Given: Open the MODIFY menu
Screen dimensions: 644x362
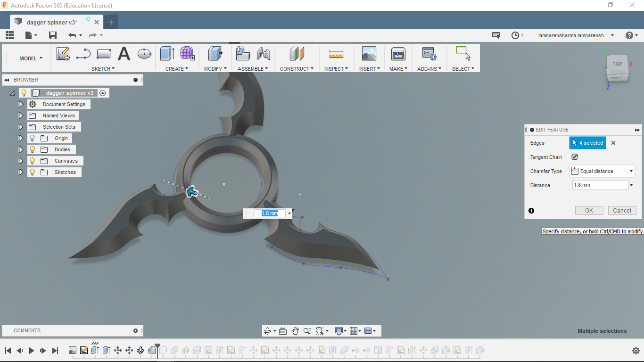Looking at the screenshot, I should [x=215, y=69].
